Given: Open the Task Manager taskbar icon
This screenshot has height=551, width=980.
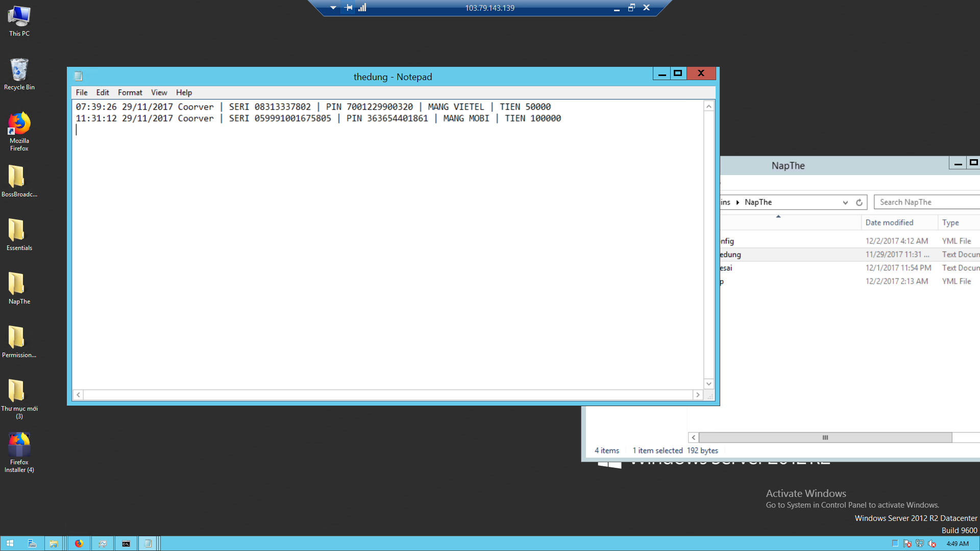Looking at the screenshot, I should point(103,543).
